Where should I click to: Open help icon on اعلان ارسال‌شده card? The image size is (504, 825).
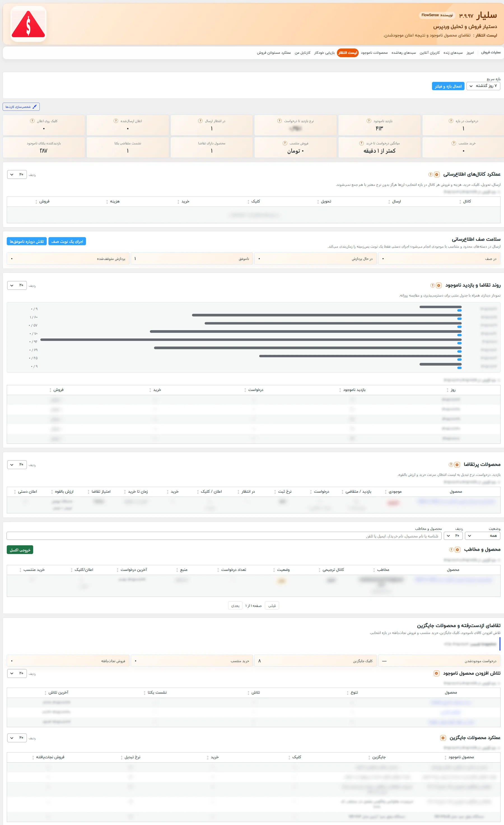tap(116, 121)
